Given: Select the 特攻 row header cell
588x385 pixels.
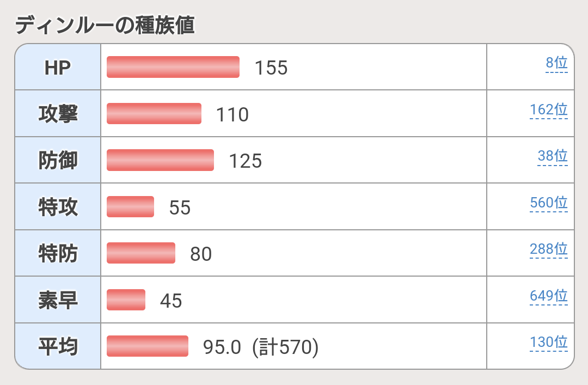Looking at the screenshot, I should pyautogui.click(x=58, y=206).
